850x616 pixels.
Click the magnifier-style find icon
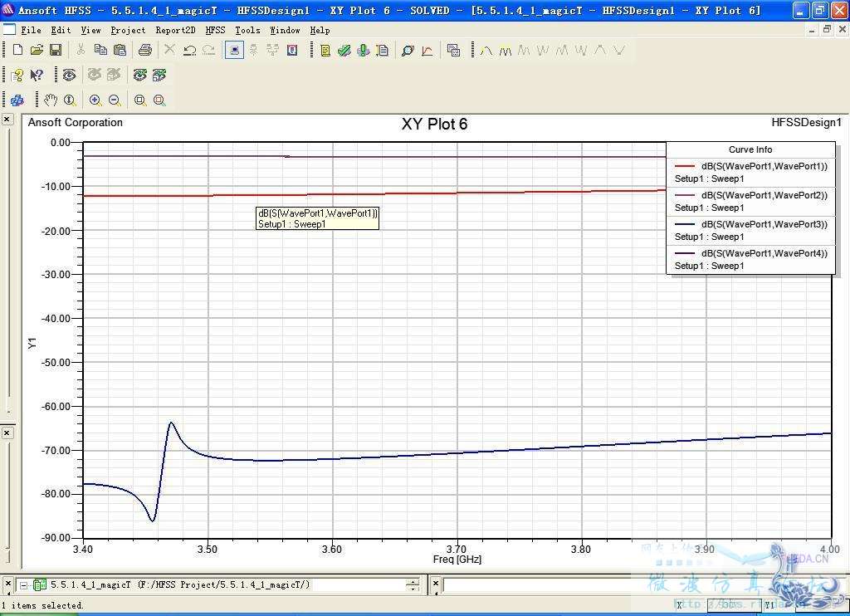[x=408, y=51]
